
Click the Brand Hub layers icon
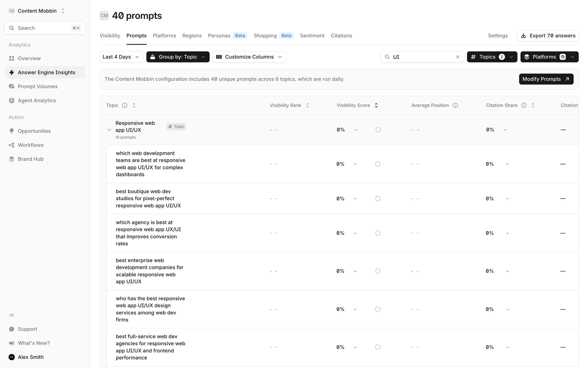coord(12,159)
